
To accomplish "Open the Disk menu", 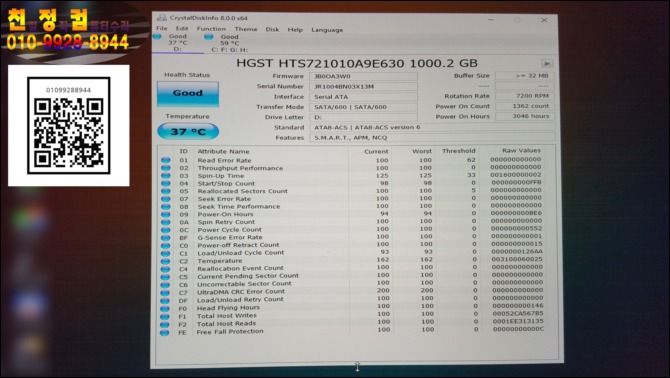I will coord(272,29).
